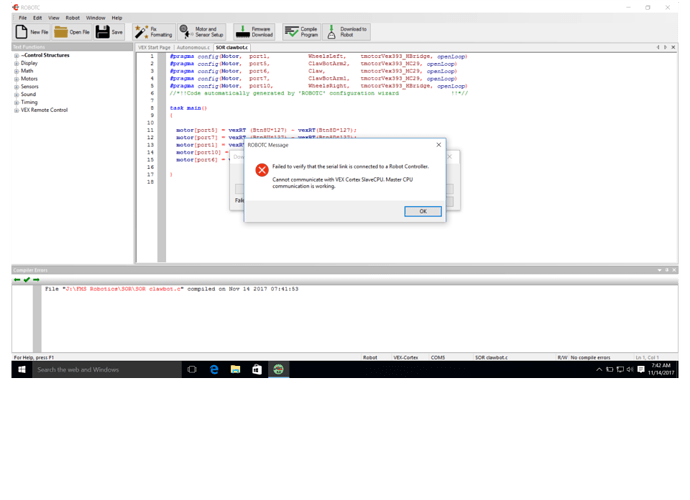The image size is (690, 500).
Task: Close the current editor tab with X
Action: 673,47
